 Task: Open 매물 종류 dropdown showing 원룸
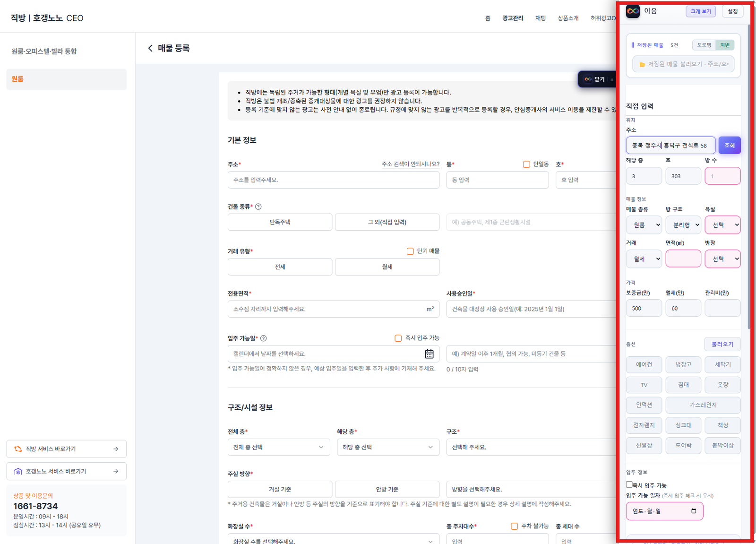point(644,225)
